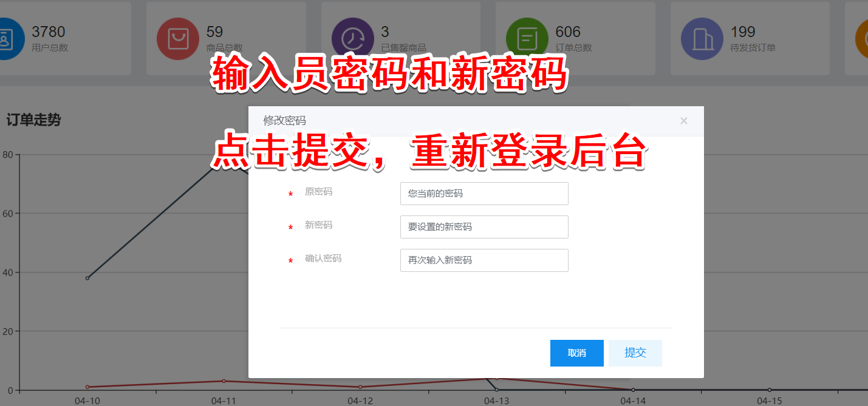Viewport: 868px width, 406px height.
Task: Click the 59 product count
Action: pos(214,32)
